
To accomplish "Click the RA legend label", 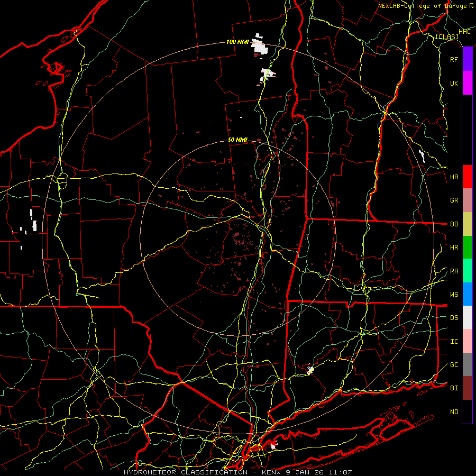I will point(454,271).
